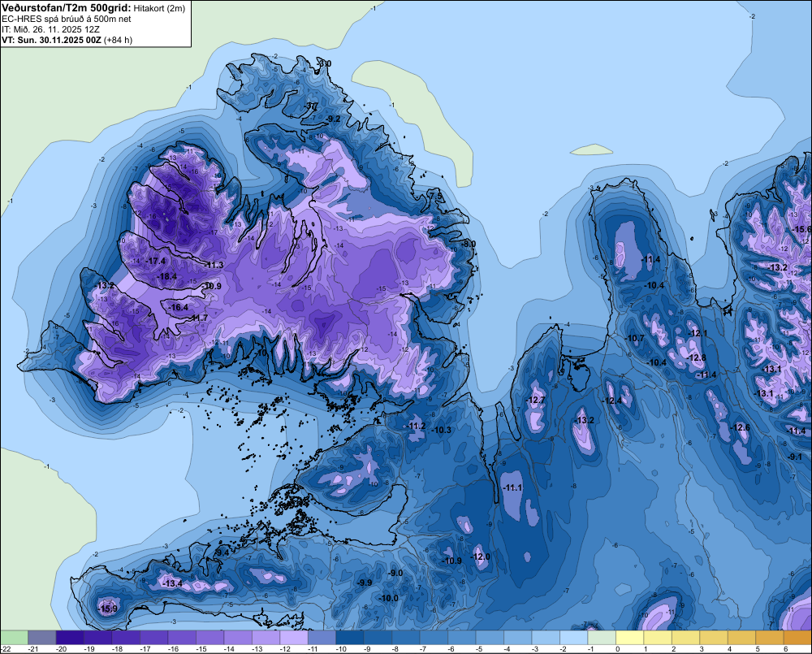Click the '-9.2' temperature label
The image size is (812, 654).
333,119
